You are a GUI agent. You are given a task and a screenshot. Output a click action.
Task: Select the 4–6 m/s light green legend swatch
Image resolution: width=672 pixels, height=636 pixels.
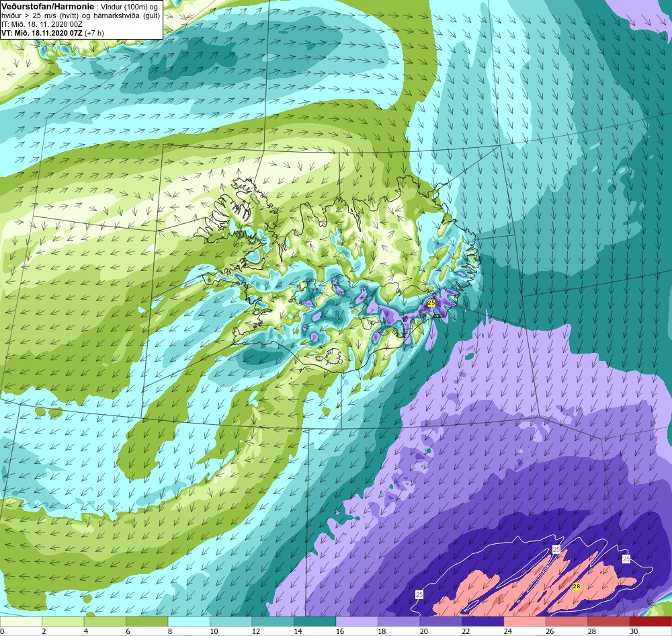(105, 621)
